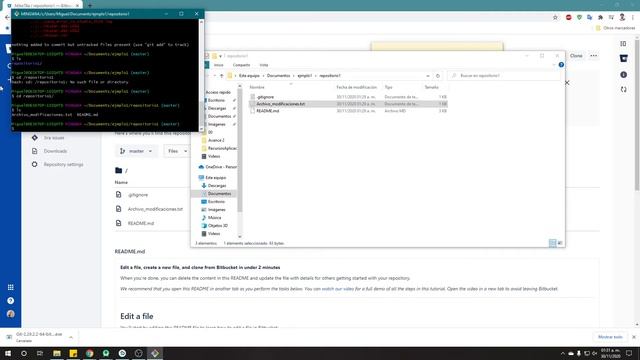The image size is (640, 360).
Task: Click Documentos in the address bar breadcrumb
Action: pos(278,76)
